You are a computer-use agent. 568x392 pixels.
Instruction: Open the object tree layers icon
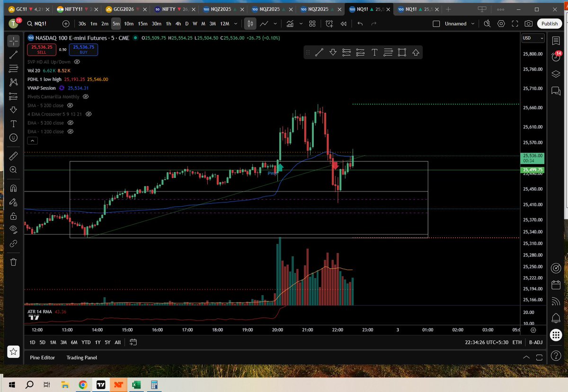[x=556, y=74]
